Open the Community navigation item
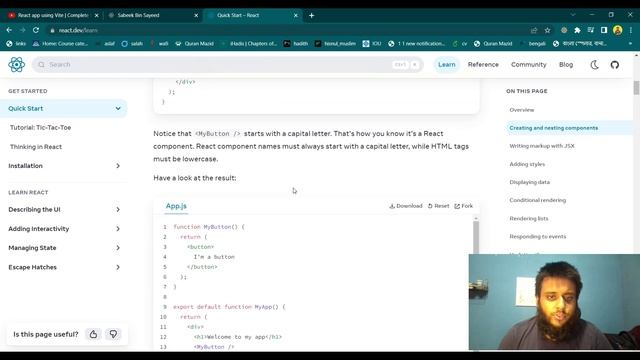640x360 pixels. click(x=529, y=64)
